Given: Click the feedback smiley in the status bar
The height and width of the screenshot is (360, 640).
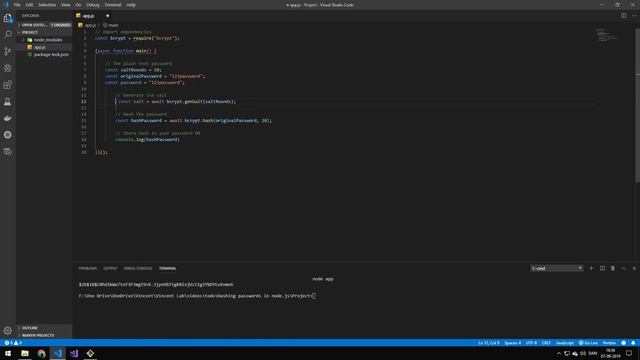Looking at the screenshot, I should (623, 343).
